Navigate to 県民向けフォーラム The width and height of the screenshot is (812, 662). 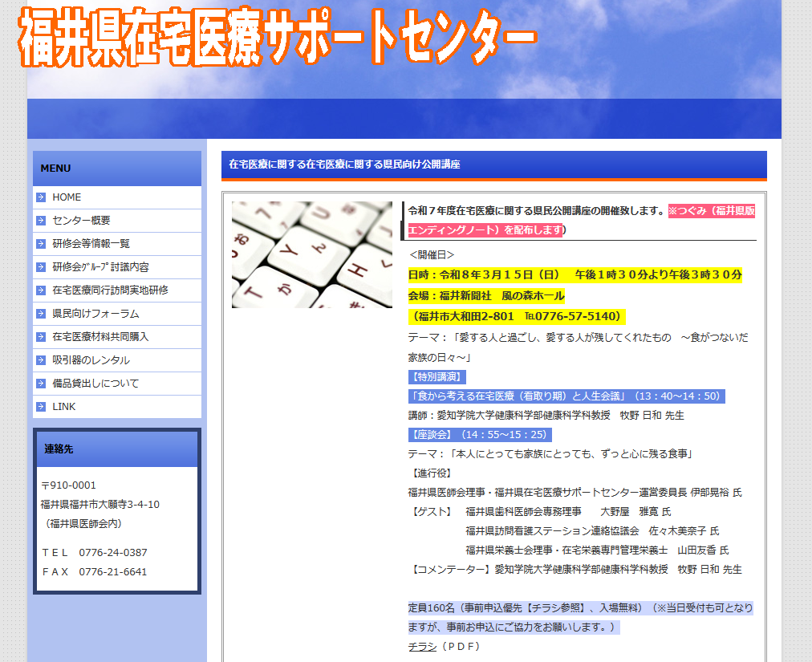(x=95, y=314)
